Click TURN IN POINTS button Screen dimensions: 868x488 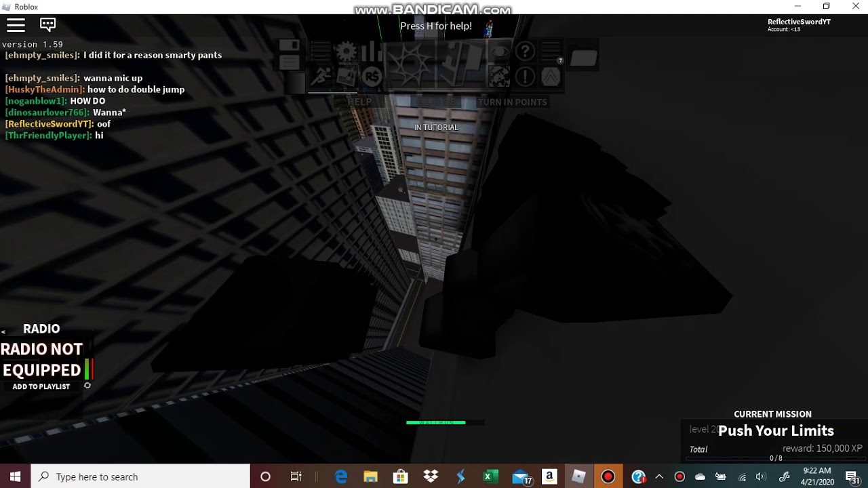pos(513,102)
